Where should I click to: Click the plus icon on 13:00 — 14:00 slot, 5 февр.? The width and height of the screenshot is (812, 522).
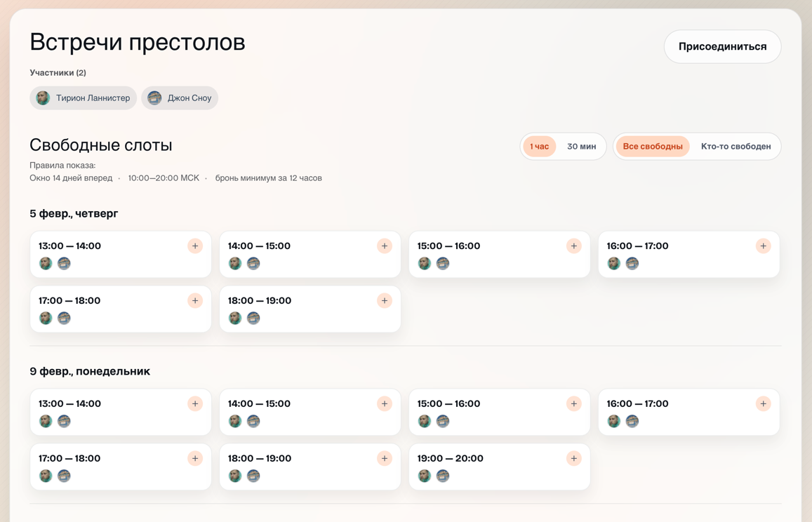(195, 246)
